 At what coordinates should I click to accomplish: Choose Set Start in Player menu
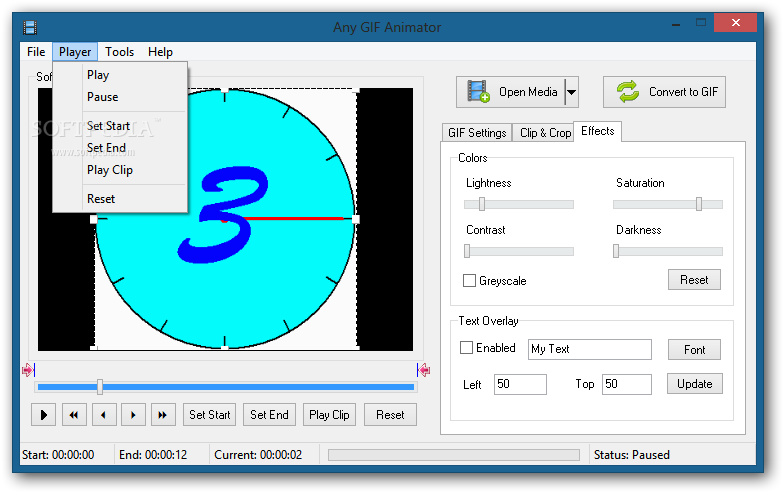click(x=120, y=126)
